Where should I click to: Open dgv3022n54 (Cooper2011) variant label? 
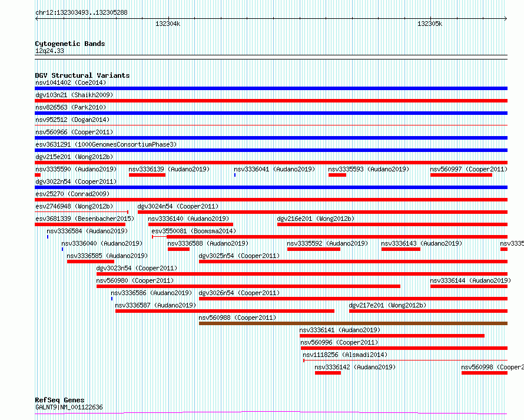pos(76,181)
